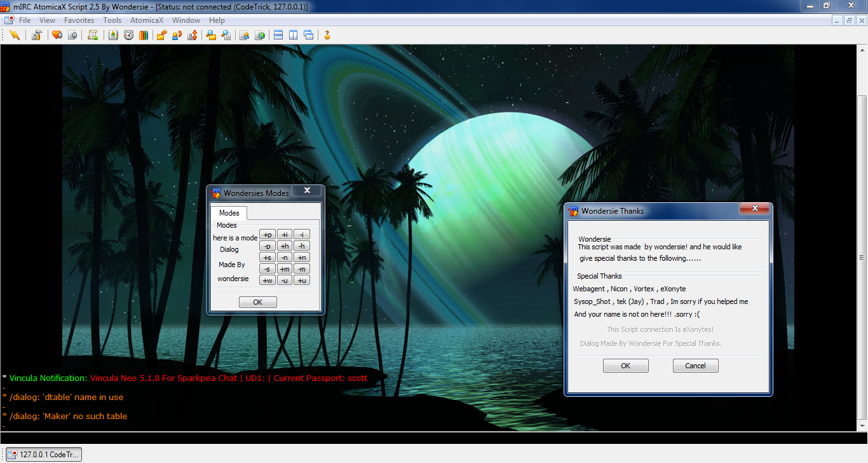Close the Wondersies Modes dialog
Screen dimensions: 868x463
pos(307,190)
